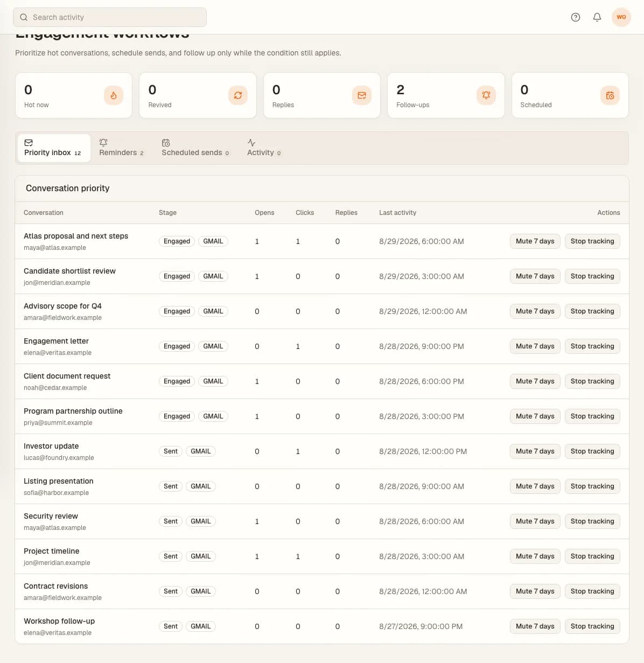Switch to the Priority inbox tab

pos(54,148)
